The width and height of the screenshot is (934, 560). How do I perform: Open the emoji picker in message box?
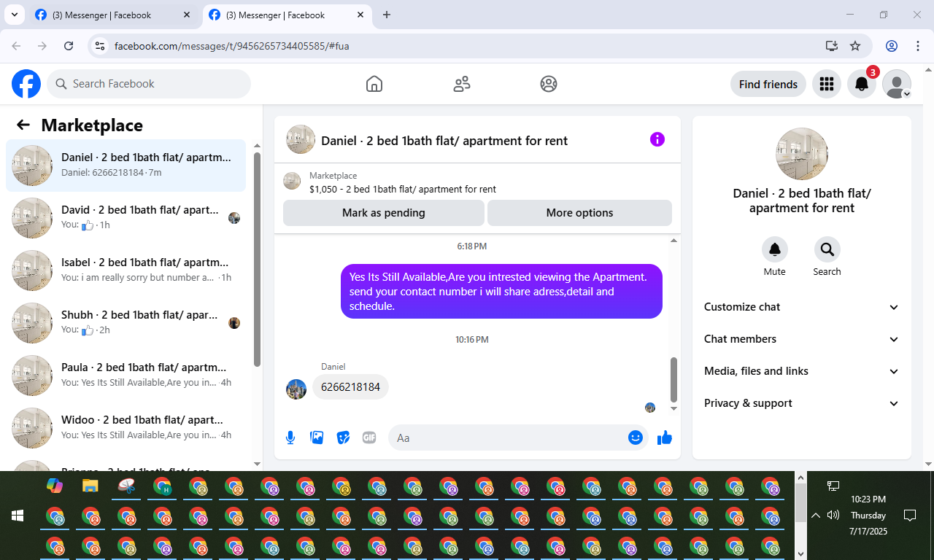(x=636, y=437)
